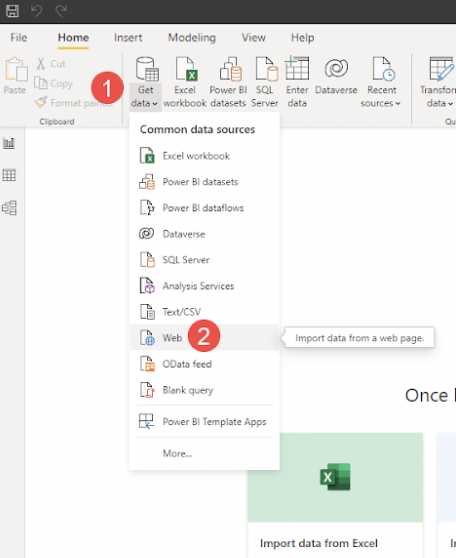Switch to Model view in sidebar
The width and height of the screenshot is (456, 558).
(x=9, y=208)
